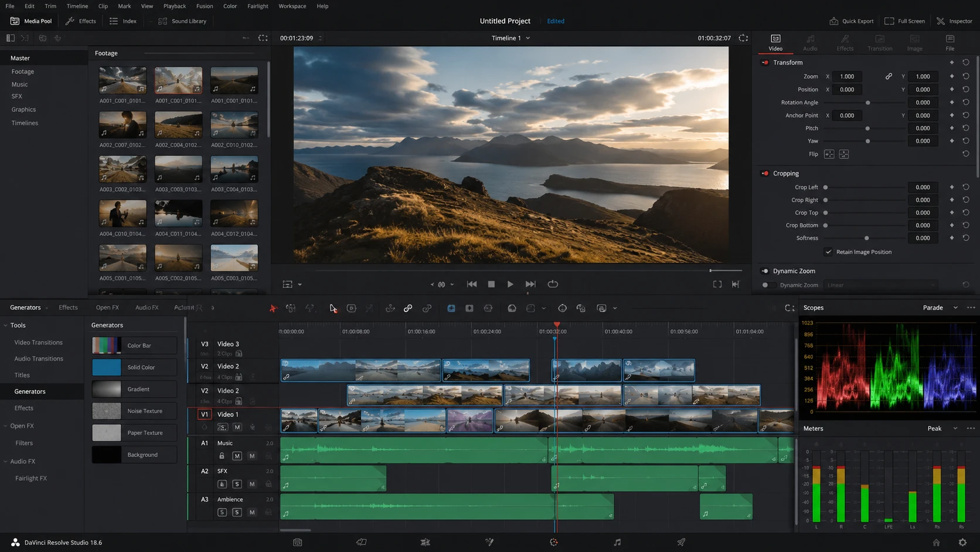Open the Fairlight menu

[258, 6]
